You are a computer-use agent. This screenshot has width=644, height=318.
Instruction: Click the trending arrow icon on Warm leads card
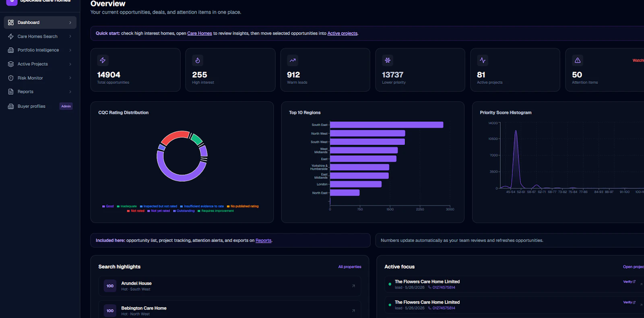click(x=293, y=60)
